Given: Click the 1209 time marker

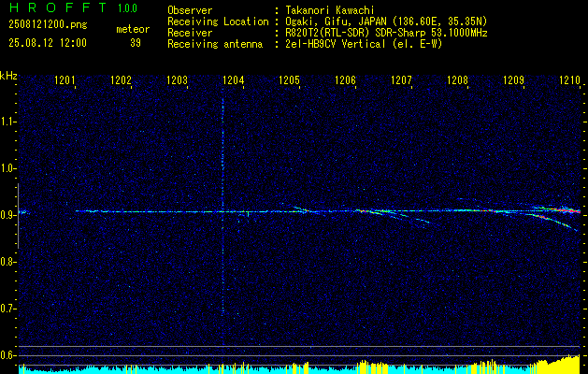Looking at the screenshot, I should point(514,80).
